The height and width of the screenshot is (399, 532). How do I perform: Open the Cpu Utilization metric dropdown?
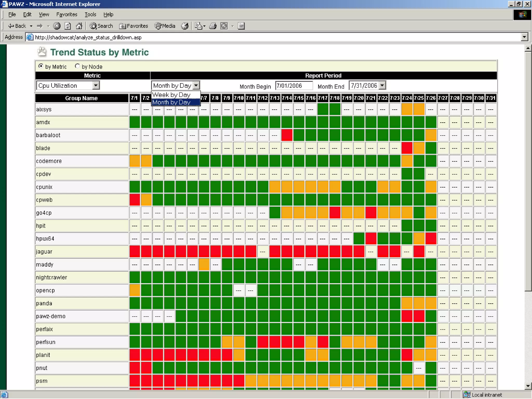tap(96, 85)
